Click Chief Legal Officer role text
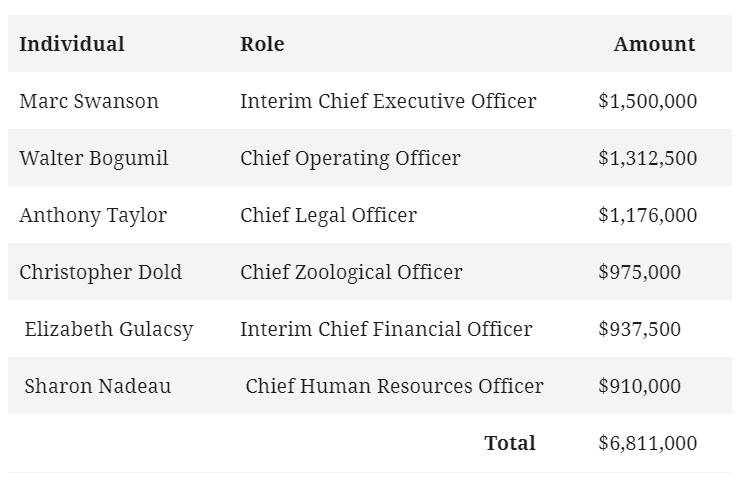737x488 pixels. point(329,215)
